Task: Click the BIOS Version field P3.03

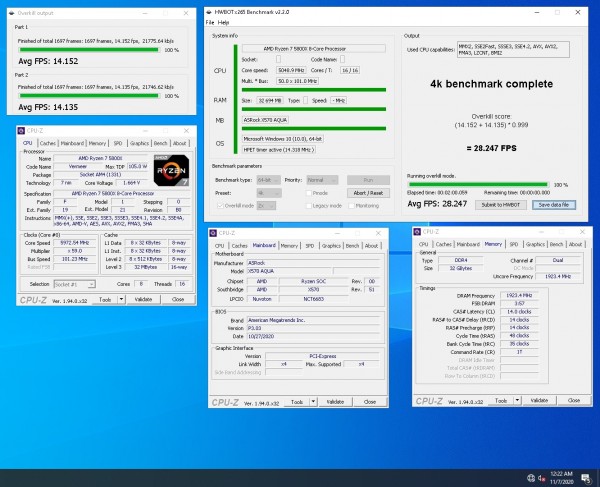Action: pyautogui.click(x=314, y=328)
